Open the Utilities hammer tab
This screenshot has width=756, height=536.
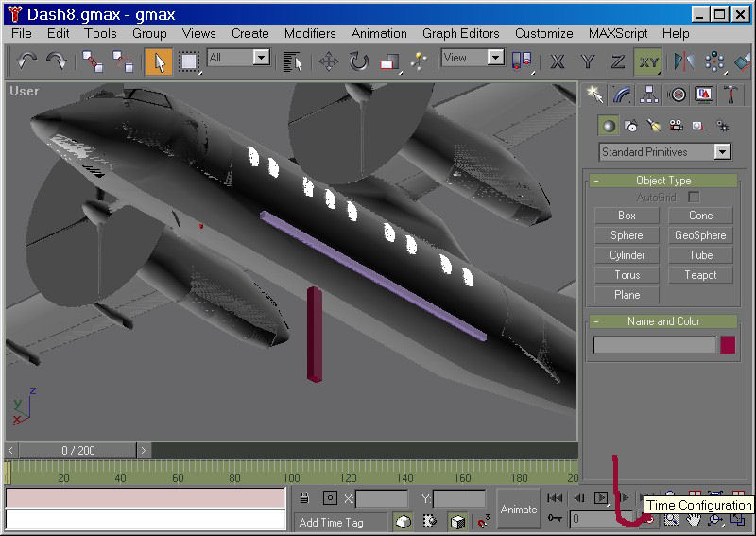[731, 95]
